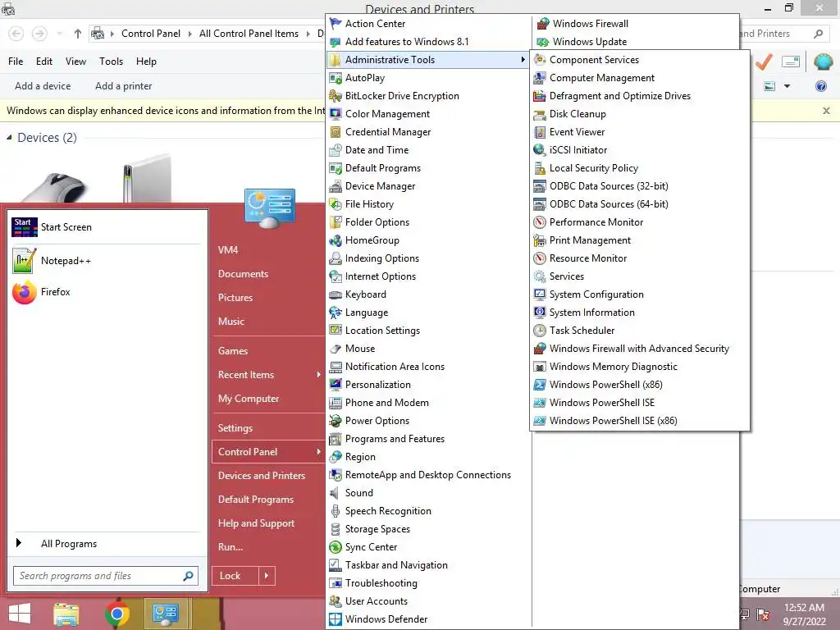
Task: Click the File History icon
Action: 336,204
